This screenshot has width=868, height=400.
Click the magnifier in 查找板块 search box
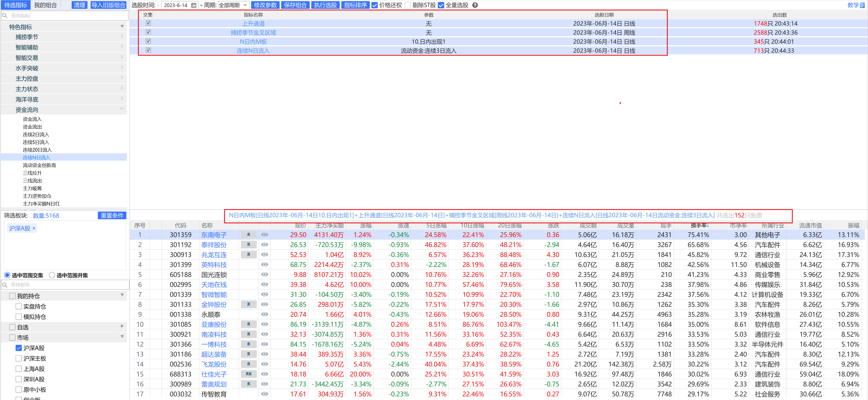[x=5, y=285]
